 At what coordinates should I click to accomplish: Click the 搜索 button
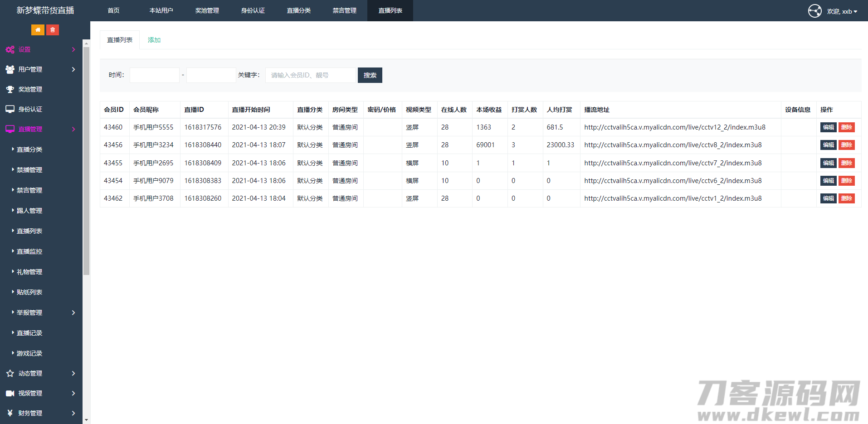pos(370,75)
